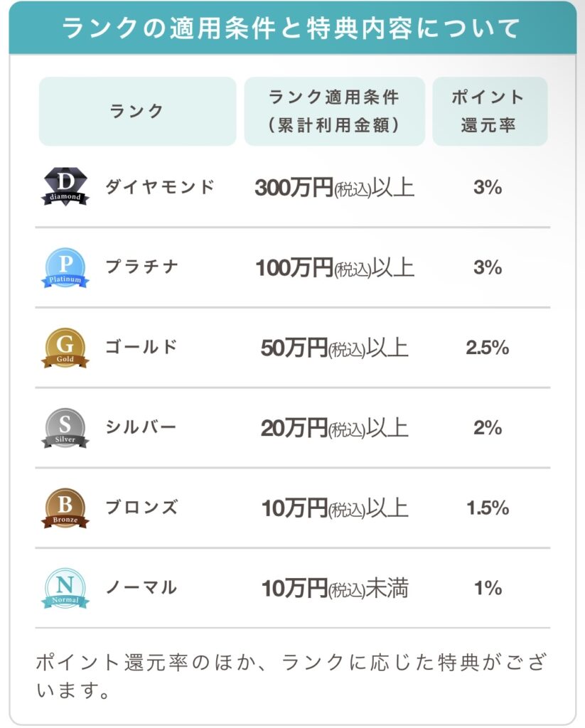Click the ノーマル rank name

[141, 588]
